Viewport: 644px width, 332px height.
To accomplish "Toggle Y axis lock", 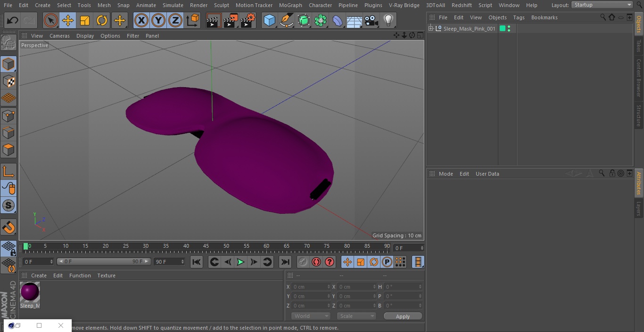I will click(158, 20).
